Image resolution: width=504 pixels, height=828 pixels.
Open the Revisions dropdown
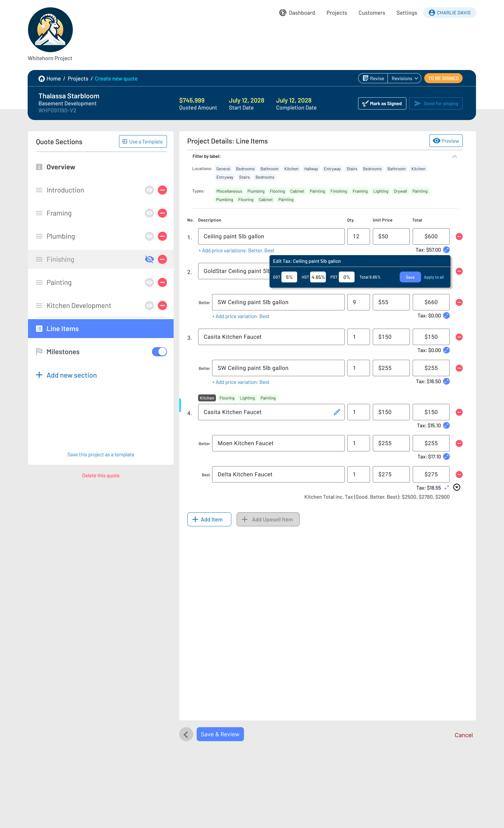pyautogui.click(x=404, y=78)
